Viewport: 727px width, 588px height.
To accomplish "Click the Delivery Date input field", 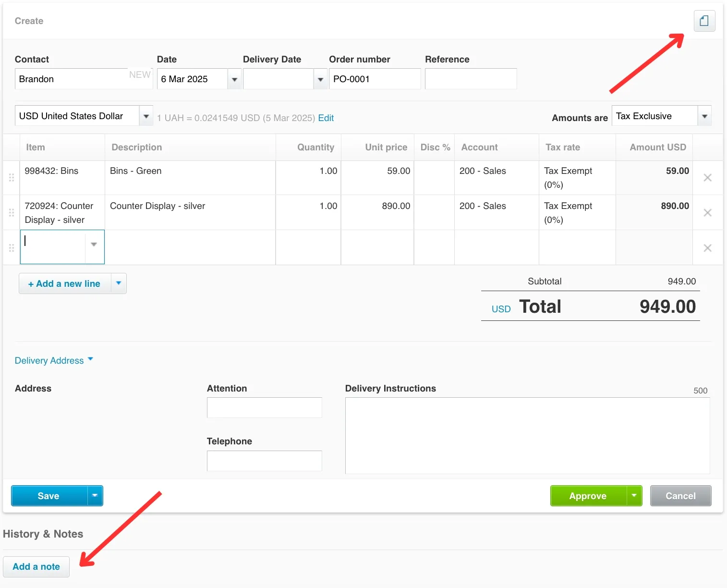I will click(x=279, y=79).
